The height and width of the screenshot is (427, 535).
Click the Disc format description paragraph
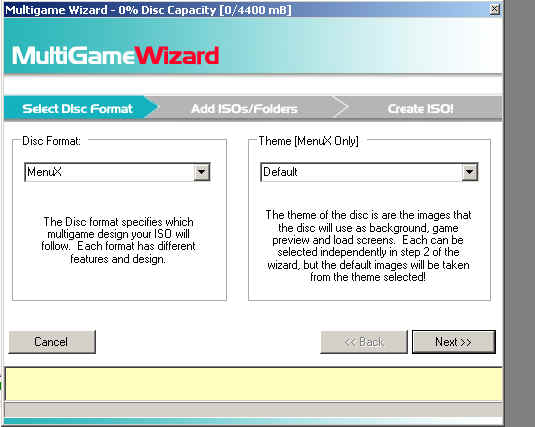click(x=118, y=240)
